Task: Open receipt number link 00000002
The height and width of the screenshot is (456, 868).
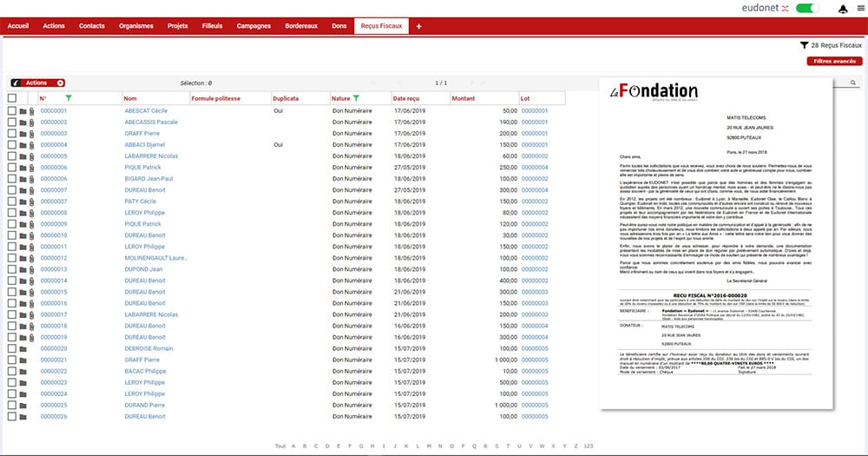Action: pyautogui.click(x=54, y=122)
